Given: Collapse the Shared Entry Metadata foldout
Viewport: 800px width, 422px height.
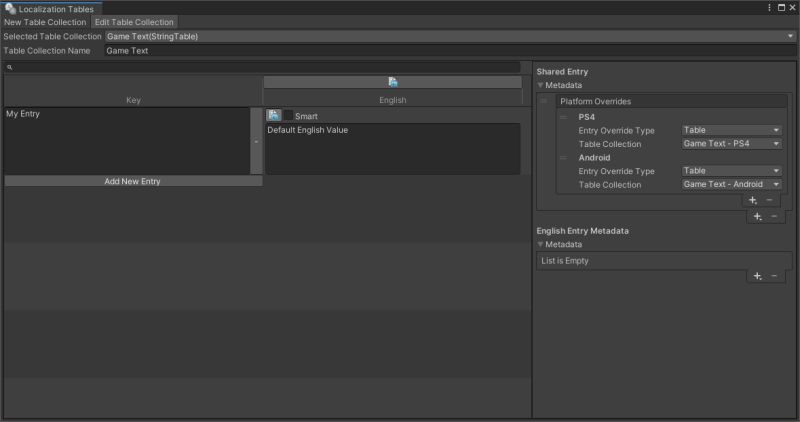Looking at the screenshot, I should coord(540,85).
